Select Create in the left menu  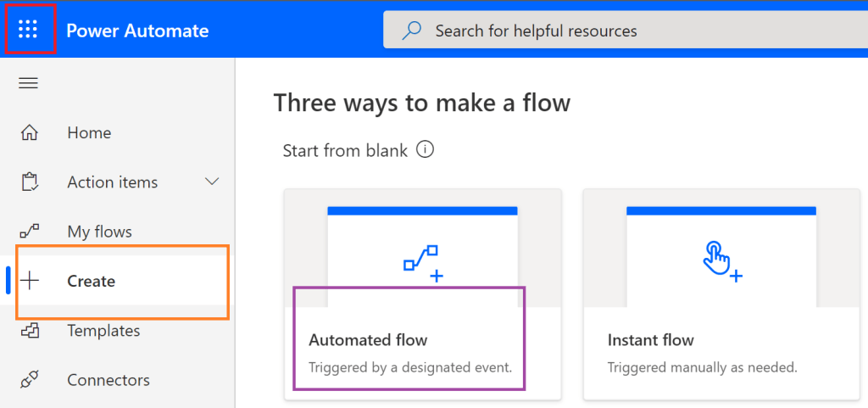click(92, 282)
